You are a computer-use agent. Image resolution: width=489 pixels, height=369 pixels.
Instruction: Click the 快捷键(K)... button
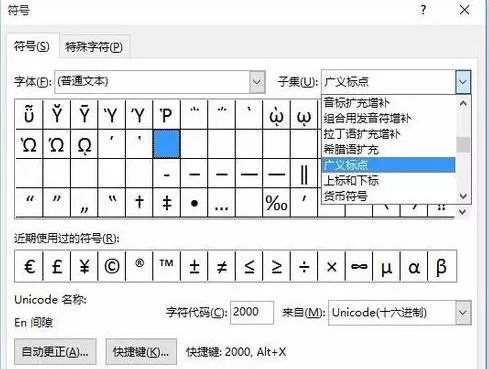pos(141,352)
